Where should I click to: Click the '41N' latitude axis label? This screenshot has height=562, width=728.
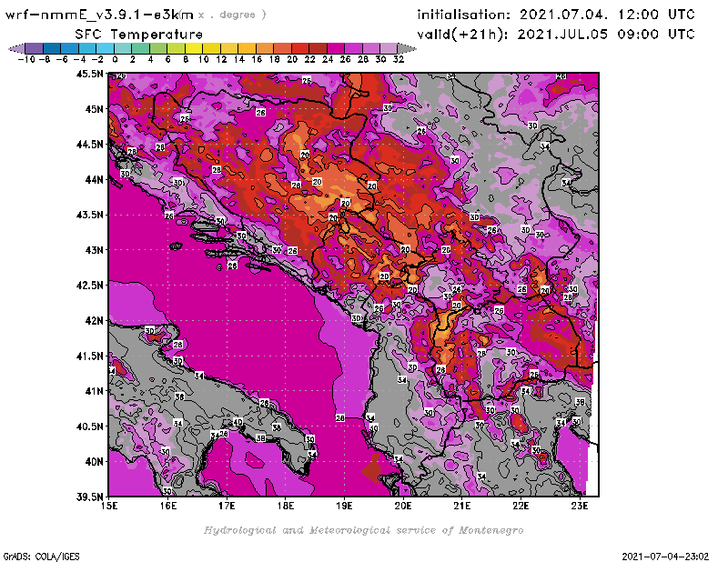(94, 391)
